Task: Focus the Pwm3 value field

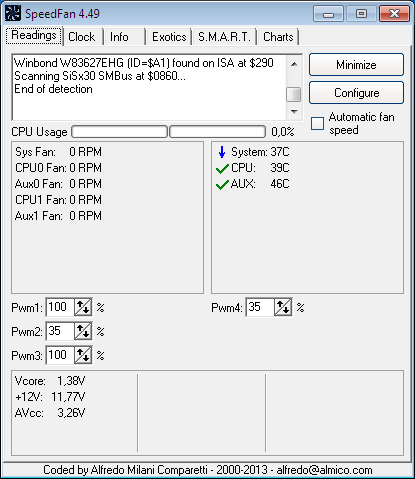Action: 60,355
